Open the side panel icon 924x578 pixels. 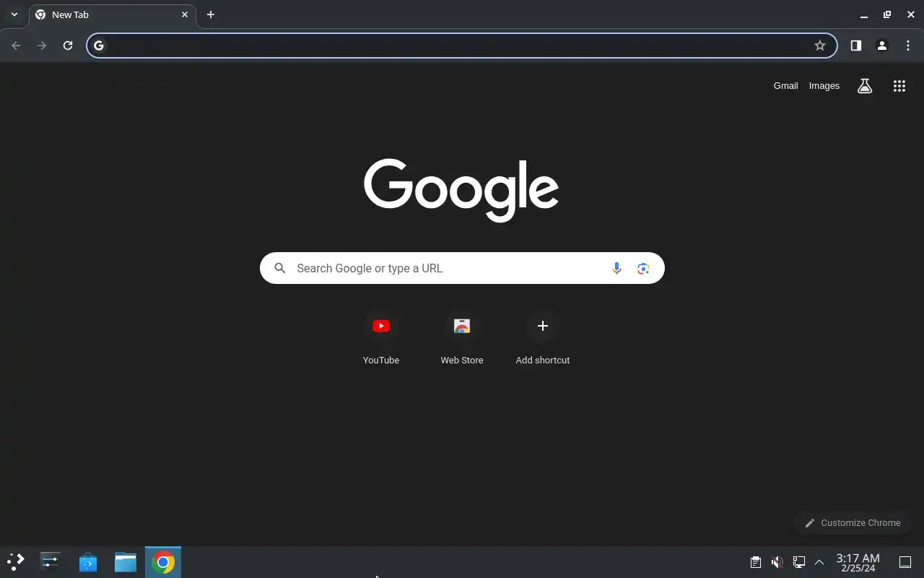point(855,46)
